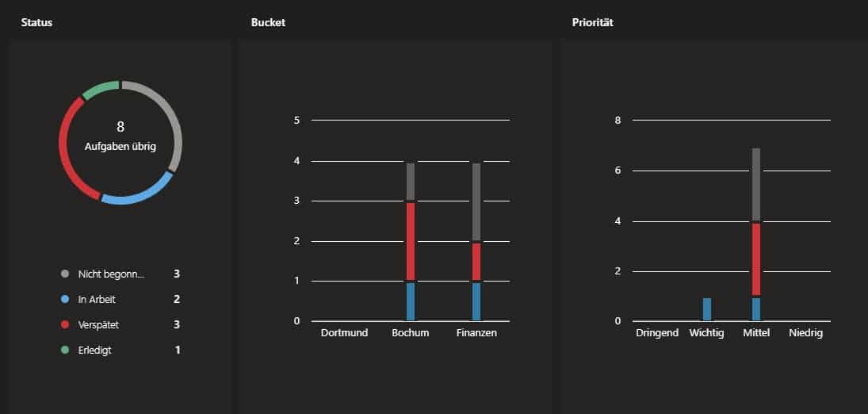Select the 'Erledigt' legend label

pyautogui.click(x=97, y=350)
